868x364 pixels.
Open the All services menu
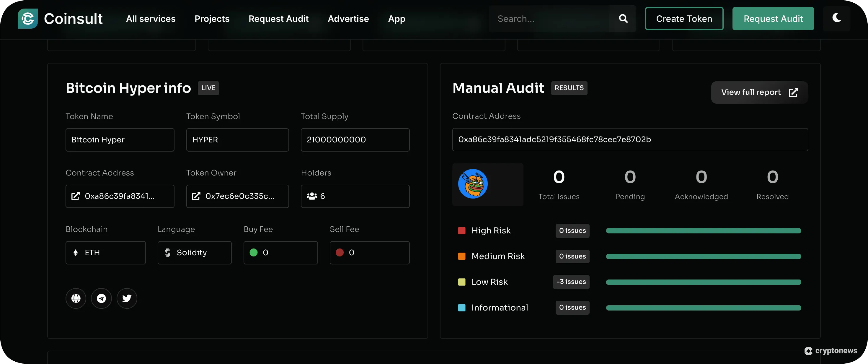tap(150, 19)
